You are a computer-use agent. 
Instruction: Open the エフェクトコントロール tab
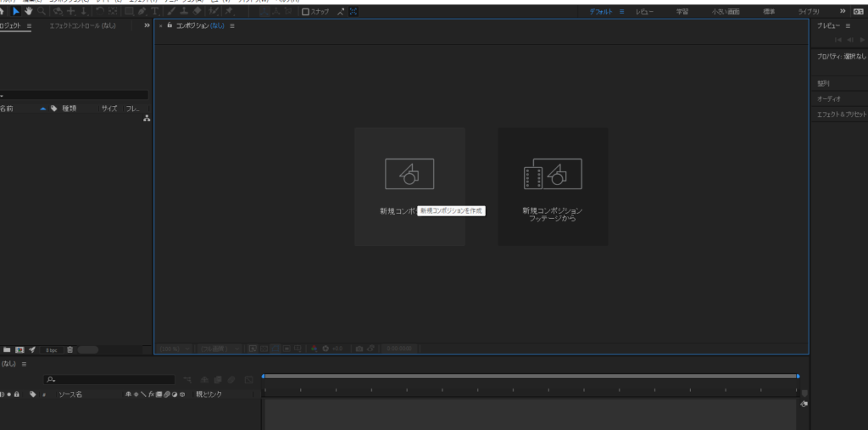(x=82, y=26)
